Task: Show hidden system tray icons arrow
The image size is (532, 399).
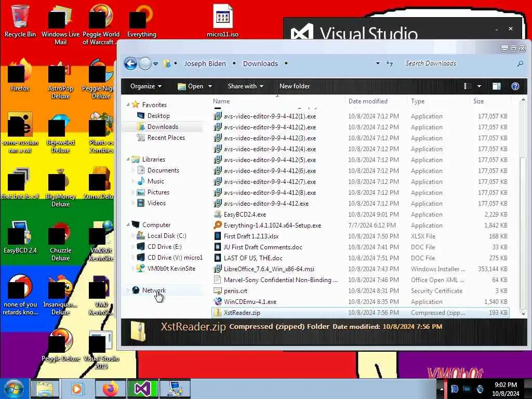Action: coord(442,389)
